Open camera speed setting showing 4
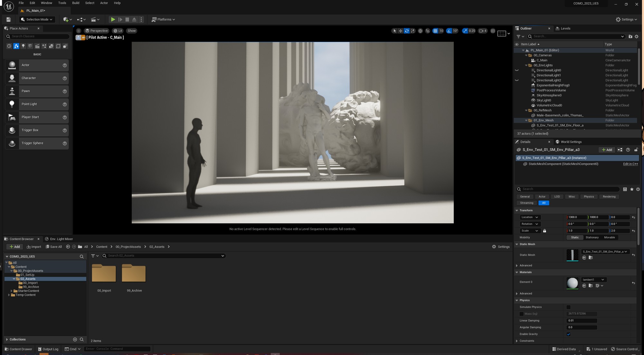 pyautogui.click(x=483, y=31)
